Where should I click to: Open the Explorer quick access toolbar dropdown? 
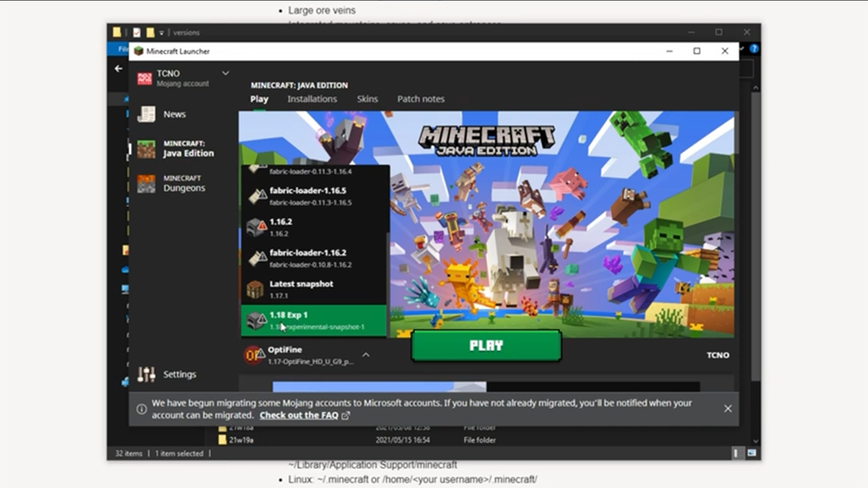(161, 33)
